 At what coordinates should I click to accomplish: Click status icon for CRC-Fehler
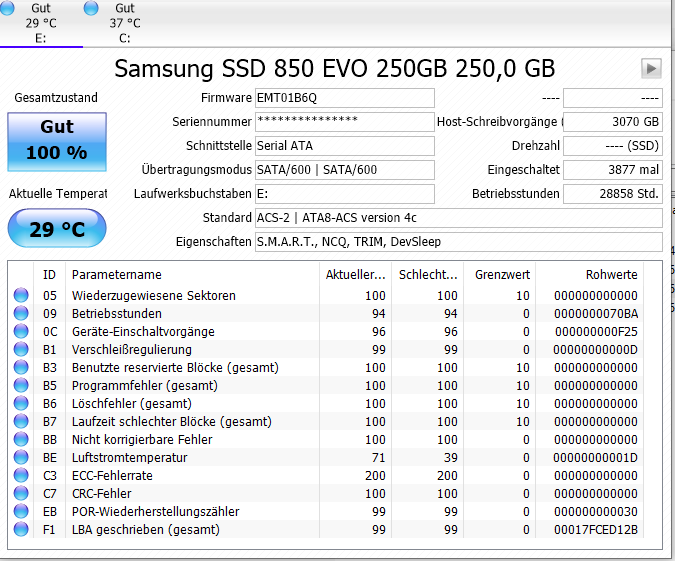21,493
